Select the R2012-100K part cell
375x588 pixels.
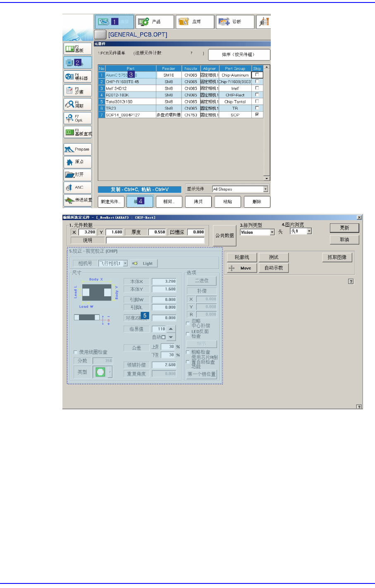[131, 95]
